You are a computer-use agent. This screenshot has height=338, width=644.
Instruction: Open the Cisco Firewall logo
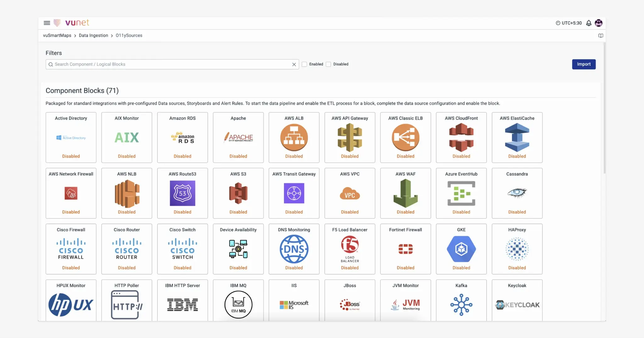point(71,249)
